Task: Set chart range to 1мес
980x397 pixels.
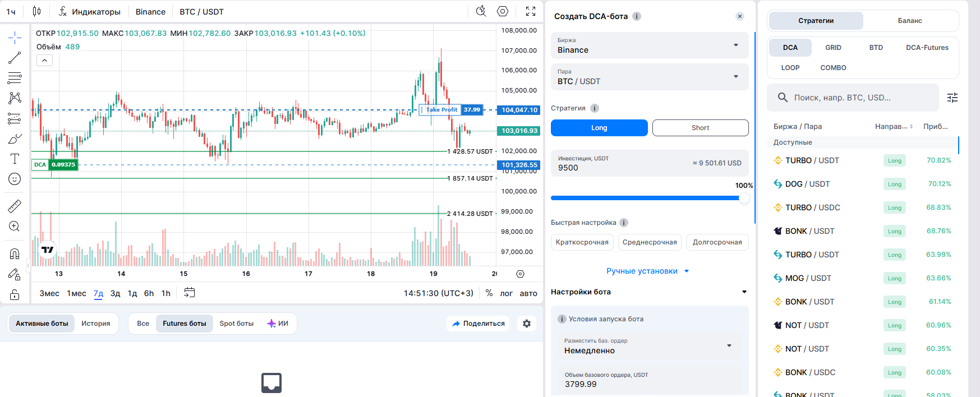Action: [x=77, y=293]
